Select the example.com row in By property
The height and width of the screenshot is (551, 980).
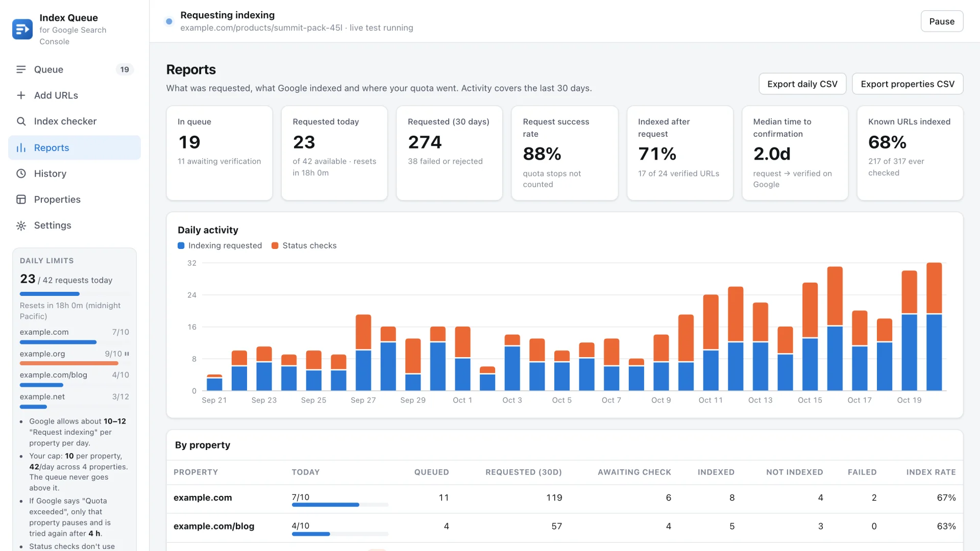tap(565, 498)
